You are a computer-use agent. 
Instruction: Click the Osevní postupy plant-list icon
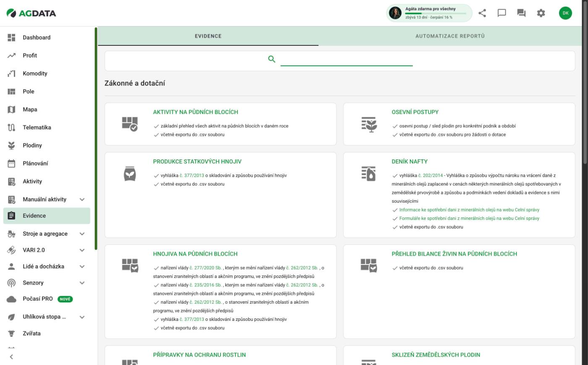[369, 124]
